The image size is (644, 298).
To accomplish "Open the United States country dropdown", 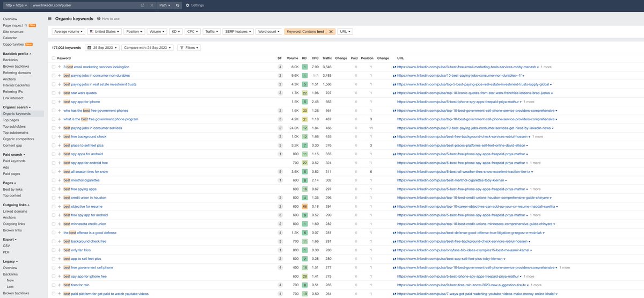I will click(105, 32).
